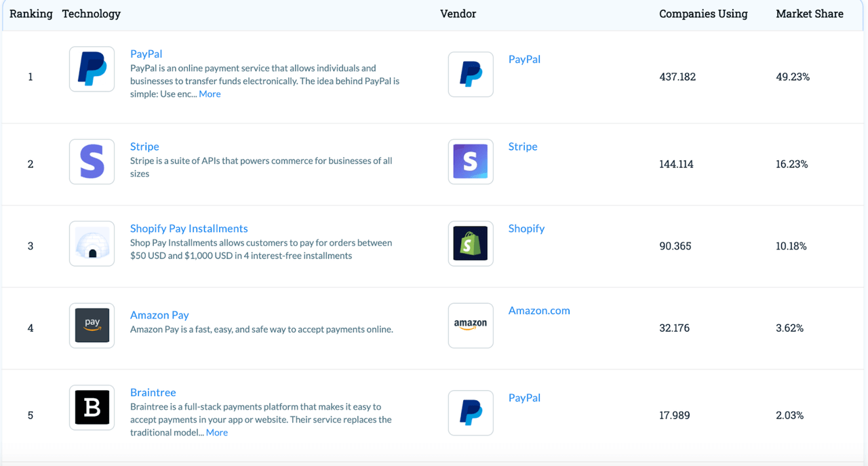This screenshot has width=868, height=466.
Task: Open the Stripe technology link
Action: 144,147
